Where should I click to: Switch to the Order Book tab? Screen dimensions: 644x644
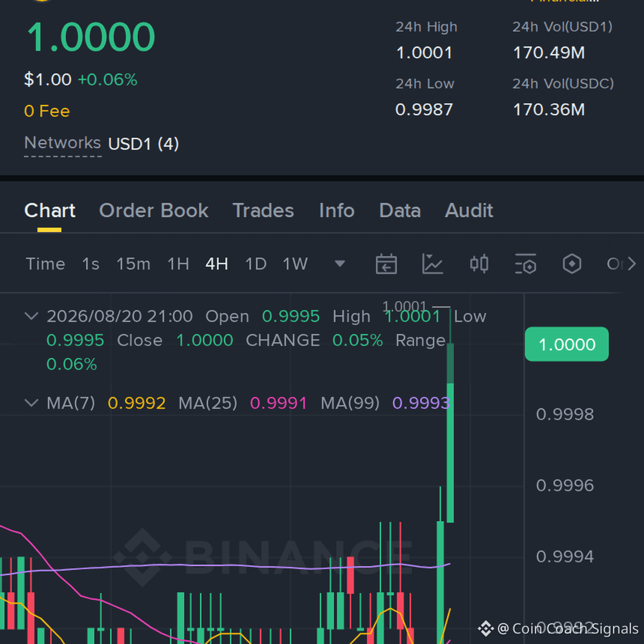(154, 210)
